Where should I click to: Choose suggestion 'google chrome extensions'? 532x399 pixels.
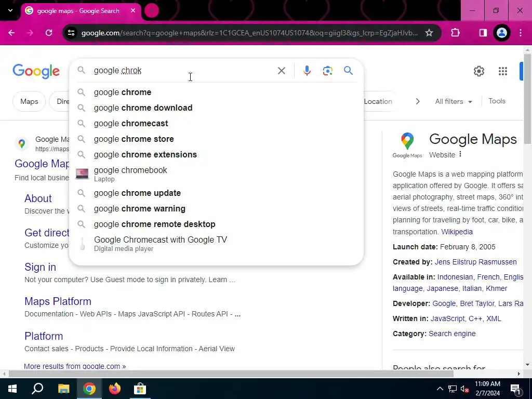point(216,155)
